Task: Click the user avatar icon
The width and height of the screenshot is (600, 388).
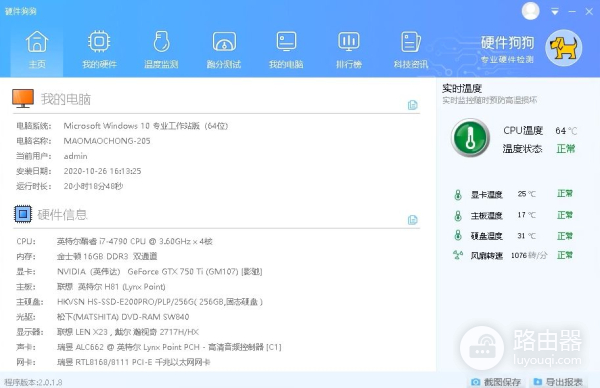Action: [x=530, y=11]
